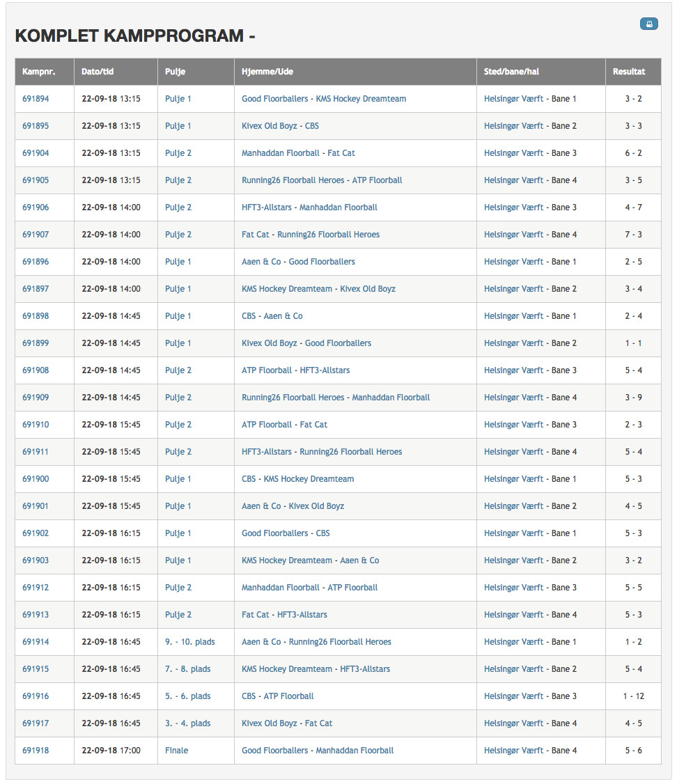Open match number 691896
Image resolution: width=677 pixels, height=784 pixels.
click(x=36, y=262)
